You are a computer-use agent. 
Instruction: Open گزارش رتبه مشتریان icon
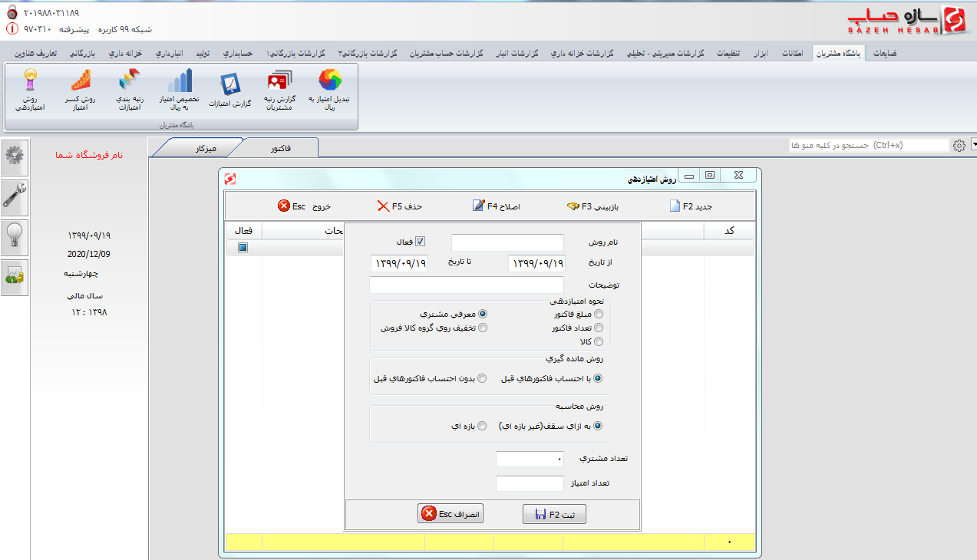click(280, 91)
